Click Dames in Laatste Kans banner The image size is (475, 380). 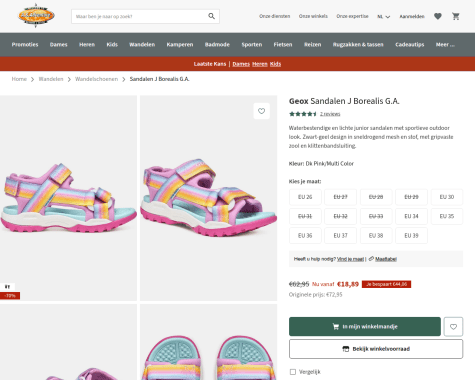click(241, 64)
